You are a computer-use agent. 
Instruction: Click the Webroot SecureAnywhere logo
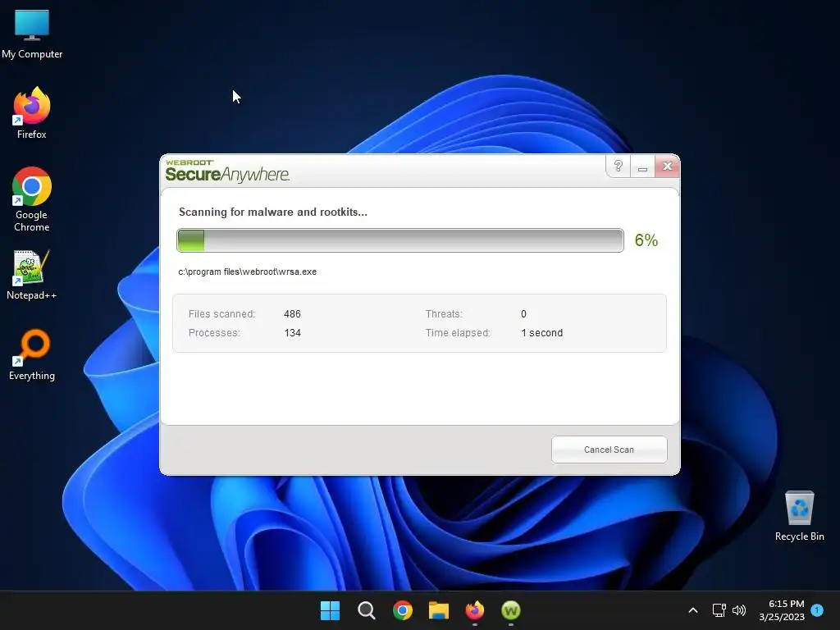point(227,171)
